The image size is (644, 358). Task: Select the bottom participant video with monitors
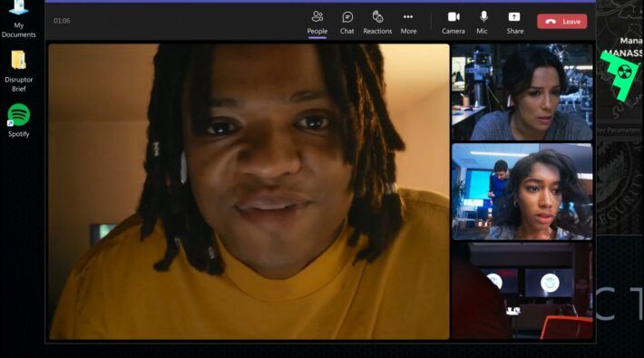[522, 291]
